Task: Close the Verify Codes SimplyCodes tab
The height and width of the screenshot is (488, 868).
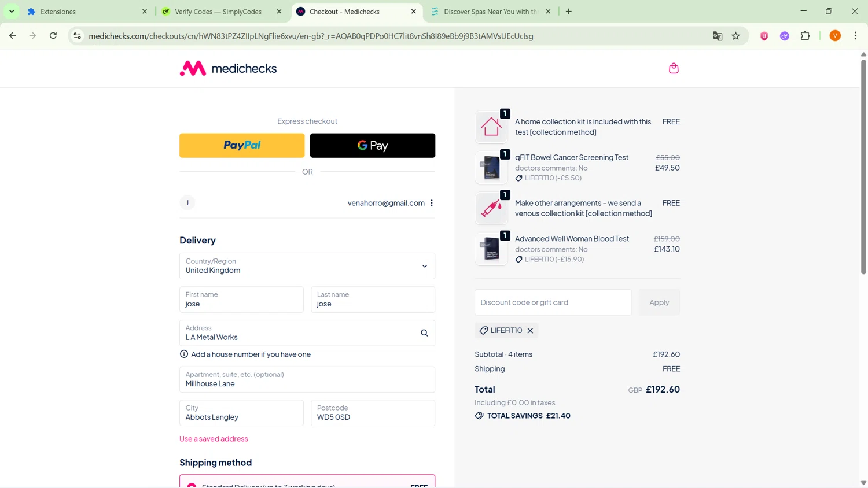Action: point(279,12)
